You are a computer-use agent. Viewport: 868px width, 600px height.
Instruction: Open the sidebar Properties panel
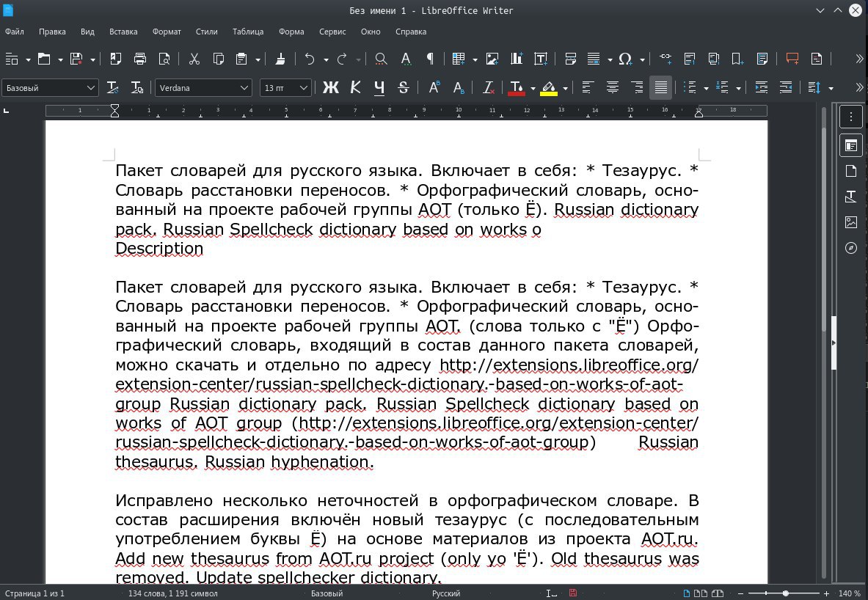tap(851, 146)
